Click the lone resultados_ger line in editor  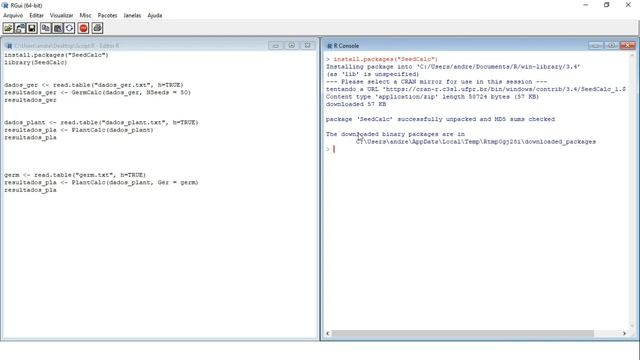point(30,100)
